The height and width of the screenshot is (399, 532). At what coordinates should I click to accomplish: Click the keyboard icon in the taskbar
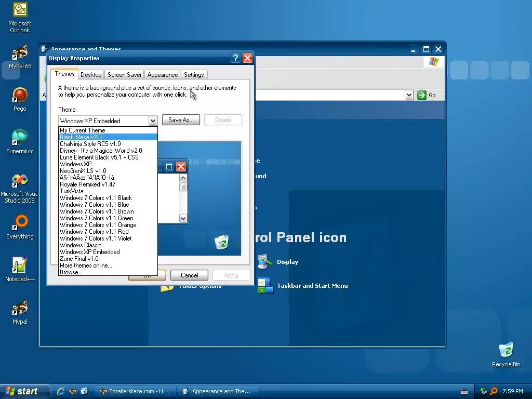coord(464,392)
